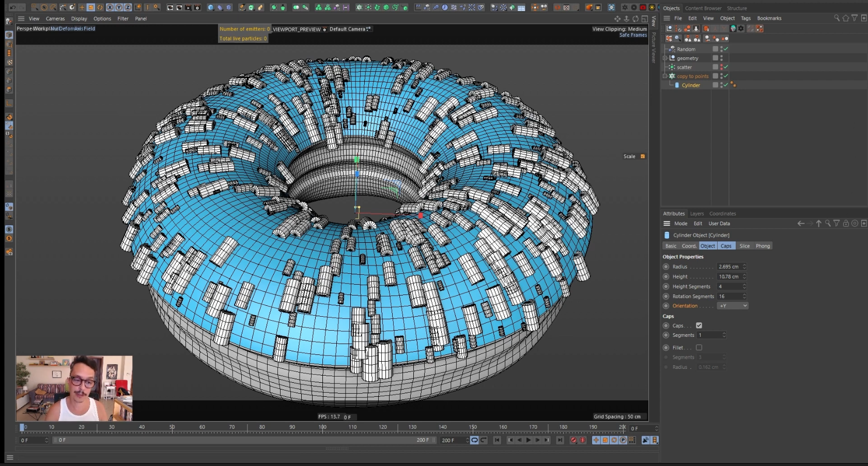Enable the Fillet checkbox
This screenshot has width=868, height=466.
click(699, 348)
